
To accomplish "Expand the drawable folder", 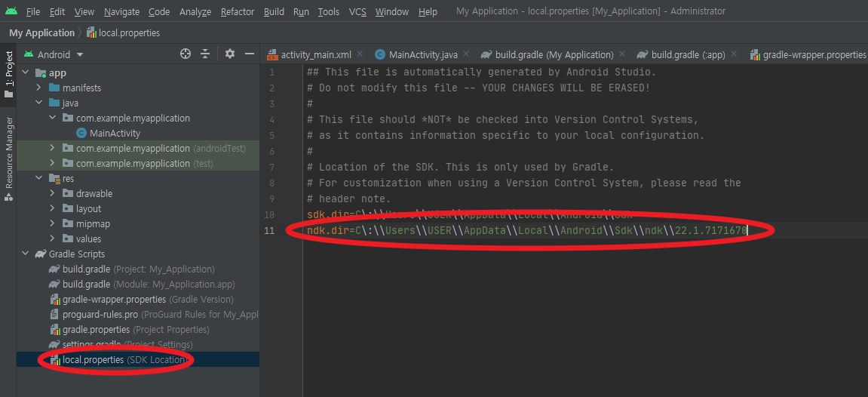I will tap(52, 193).
